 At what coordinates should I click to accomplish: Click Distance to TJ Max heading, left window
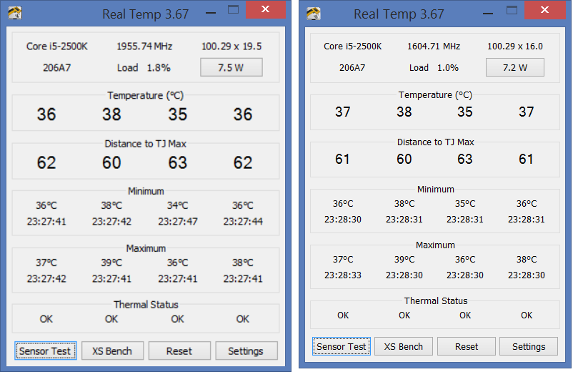click(x=146, y=144)
